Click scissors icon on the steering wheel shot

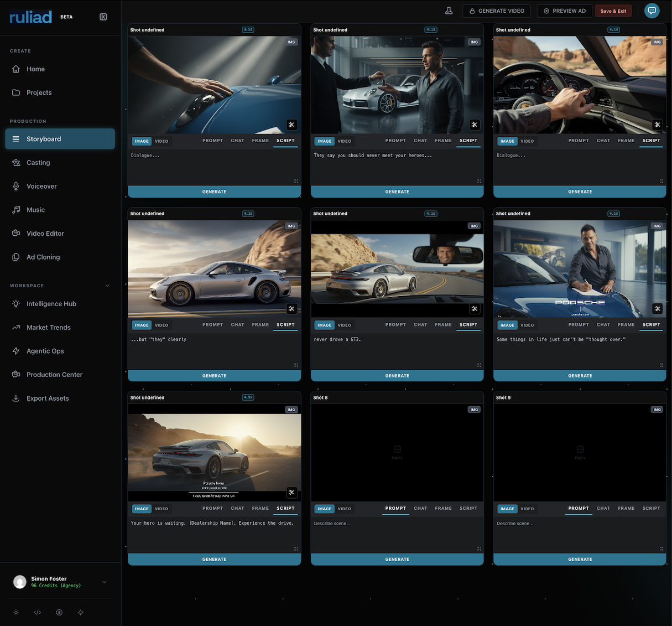coord(657,125)
